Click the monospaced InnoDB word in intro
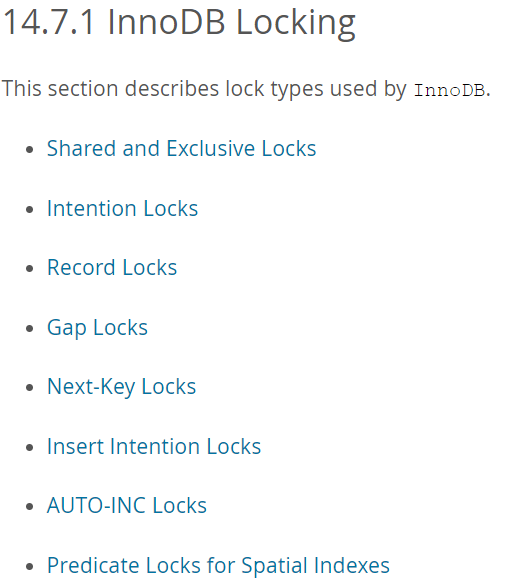Image resolution: width=510 pixels, height=579 pixels. click(x=449, y=90)
